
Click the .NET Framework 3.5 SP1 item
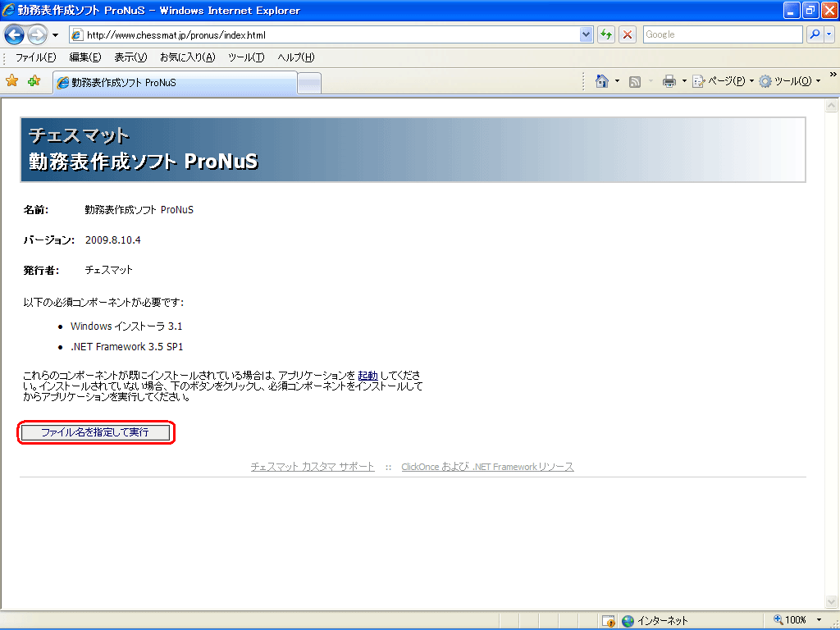pos(126,347)
